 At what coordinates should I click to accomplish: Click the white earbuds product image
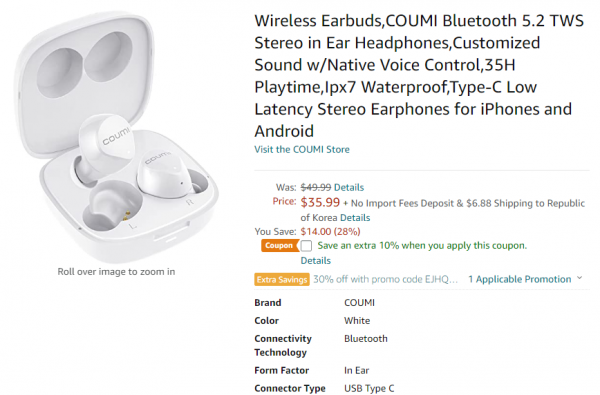click(x=116, y=136)
